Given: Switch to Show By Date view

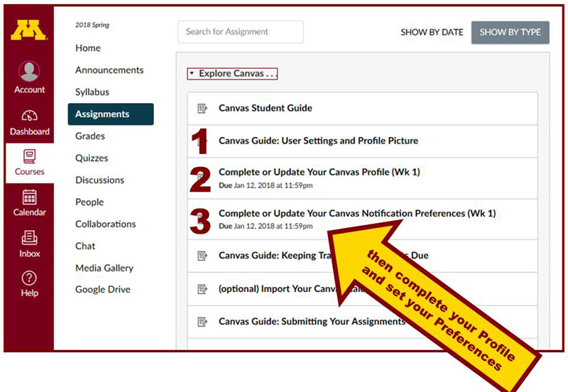Looking at the screenshot, I should 432,32.
